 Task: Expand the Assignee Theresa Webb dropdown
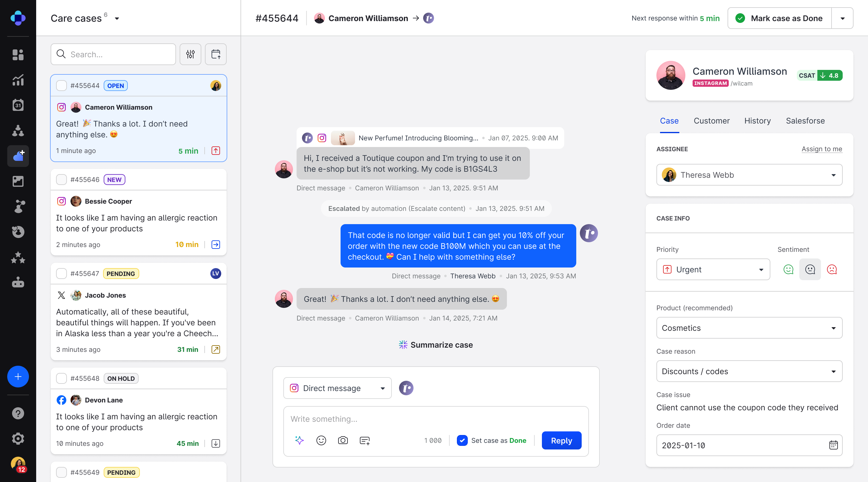click(834, 174)
